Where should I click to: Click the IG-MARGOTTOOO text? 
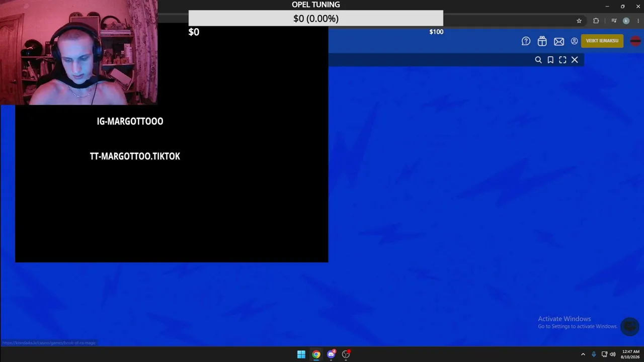point(130,121)
